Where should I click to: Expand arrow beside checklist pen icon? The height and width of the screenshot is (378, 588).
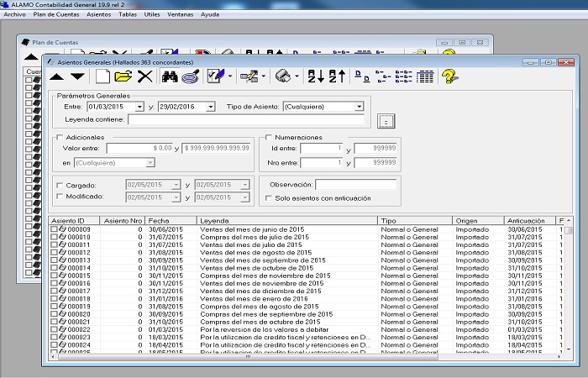coord(230,76)
